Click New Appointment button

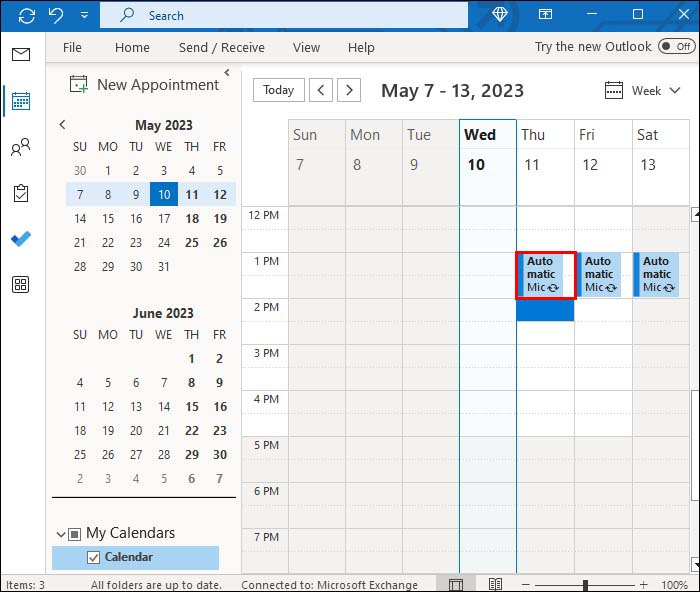click(x=144, y=84)
